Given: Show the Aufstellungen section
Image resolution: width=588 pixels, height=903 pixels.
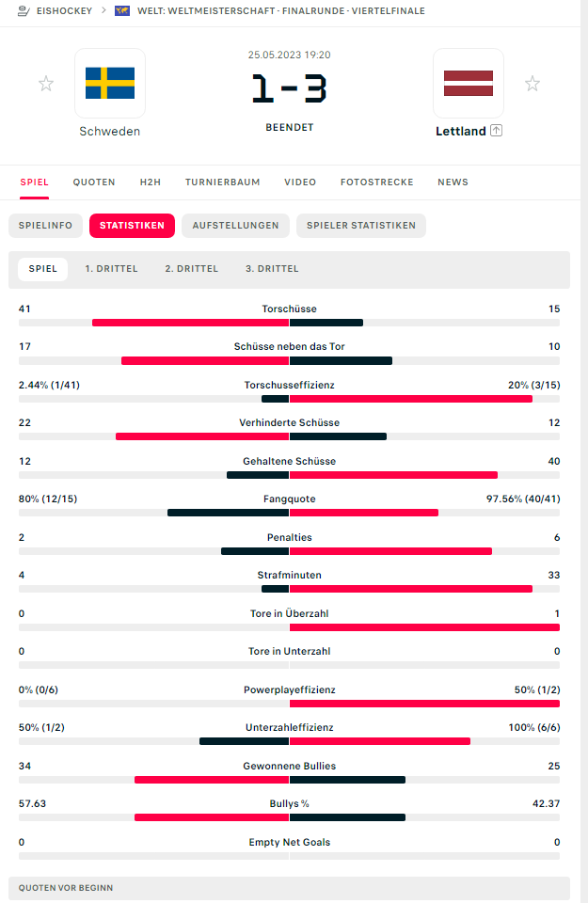Looking at the screenshot, I should 235,226.
